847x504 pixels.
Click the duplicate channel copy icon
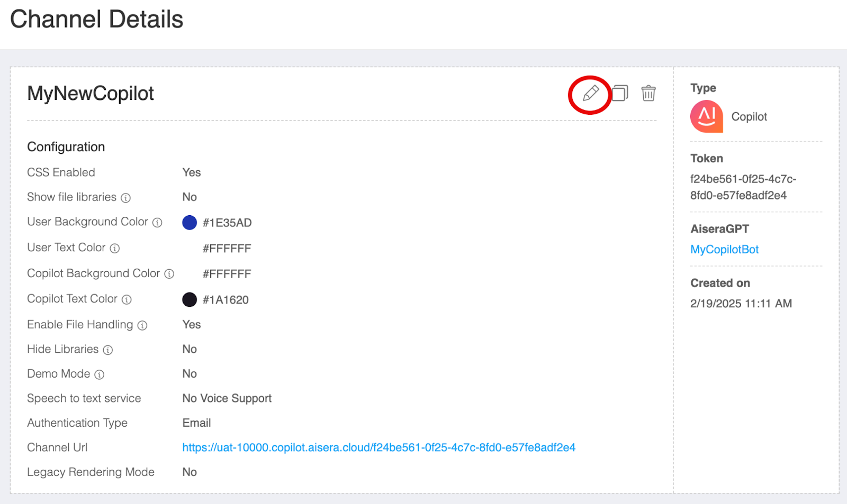pos(620,94)
